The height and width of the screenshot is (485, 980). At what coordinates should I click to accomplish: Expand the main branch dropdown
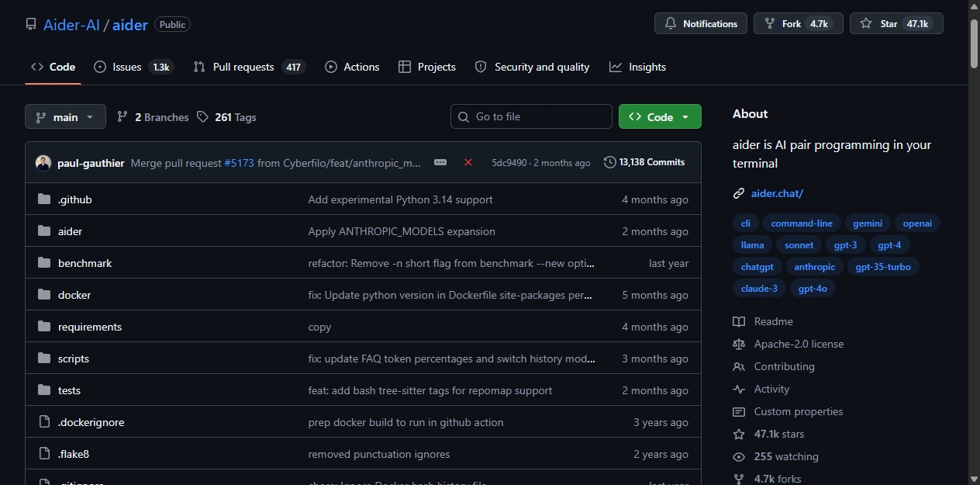pyautogui.click(x=65, y=116)
